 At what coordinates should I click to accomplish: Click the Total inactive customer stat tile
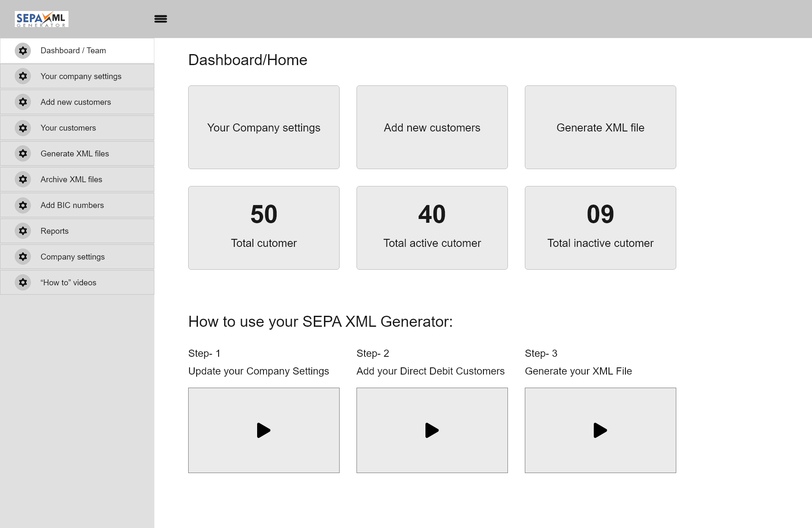(x=600, y=227)
